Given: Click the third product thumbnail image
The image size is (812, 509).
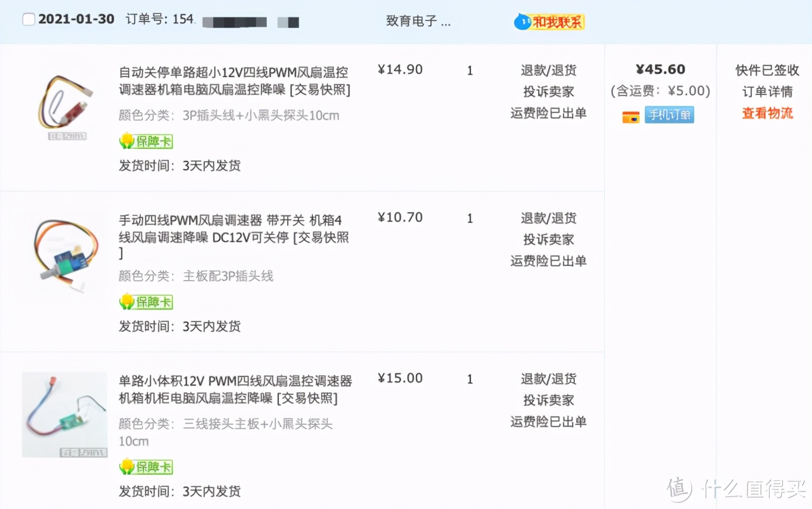Looking at the screenshot, I should [64, 414].
